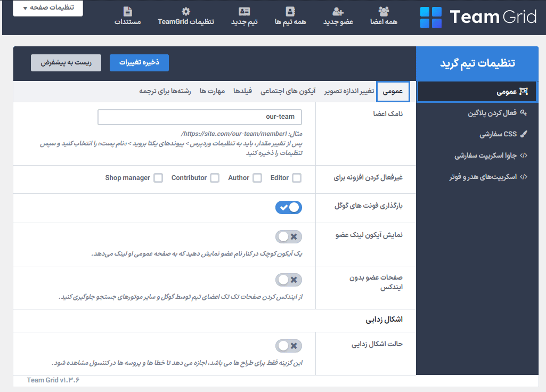
Task: Open TeamGrid settings gear icon
Action: 186,11
